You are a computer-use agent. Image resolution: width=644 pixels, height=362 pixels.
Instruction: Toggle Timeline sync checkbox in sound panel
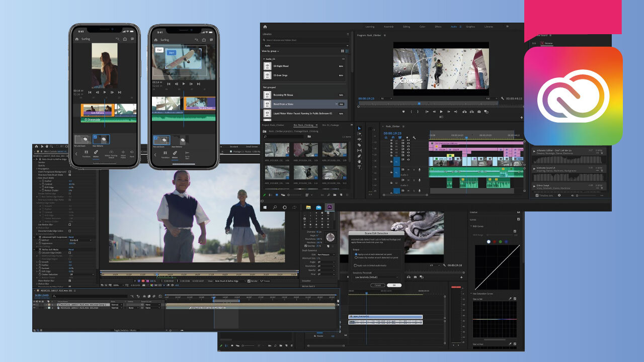click(x=537, y=195)
